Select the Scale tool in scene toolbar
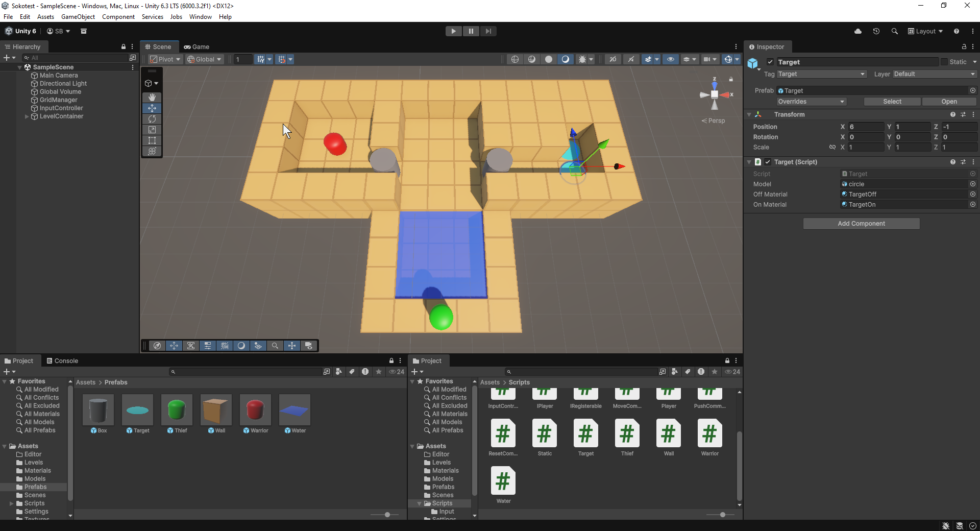The image size is (980, 531). click(x=152, y=130)
